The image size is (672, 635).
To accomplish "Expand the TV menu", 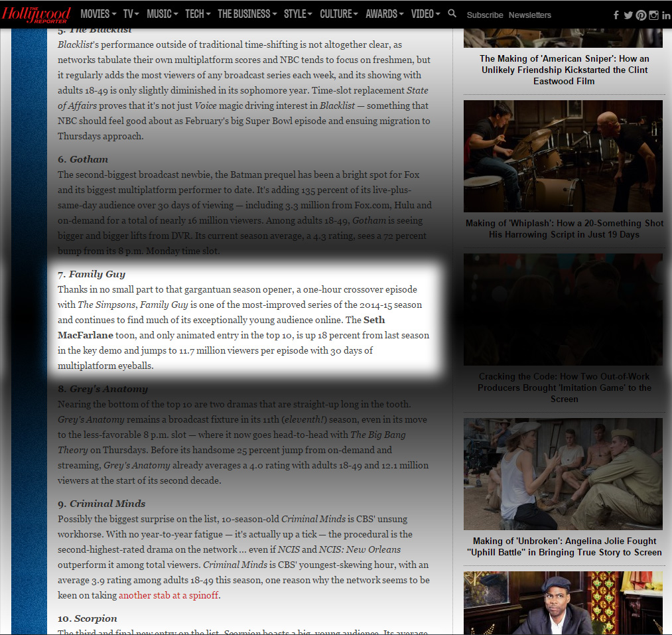I will pos(131,14).
